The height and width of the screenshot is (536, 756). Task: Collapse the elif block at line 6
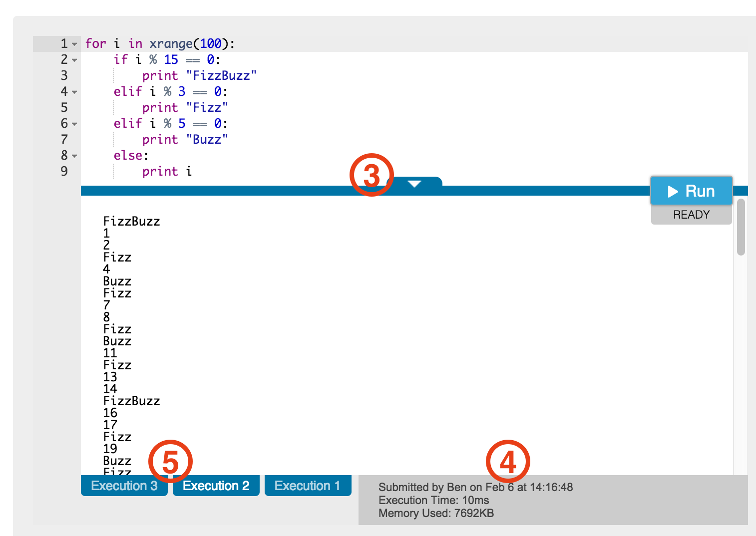pyautogui.click(x=74, y=124)
